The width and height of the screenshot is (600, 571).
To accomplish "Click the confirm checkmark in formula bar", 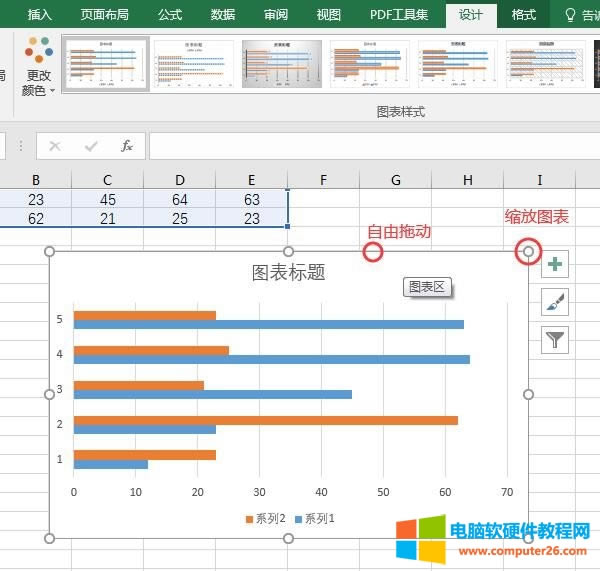I will click(x=91, y=146).
